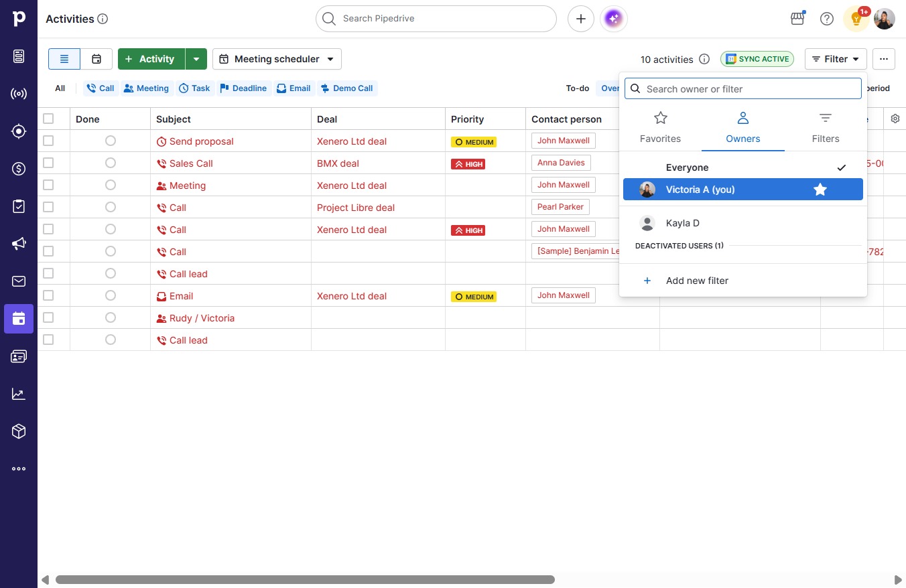
Task: Click the green Activity button
Action: [x=151, y=59]
